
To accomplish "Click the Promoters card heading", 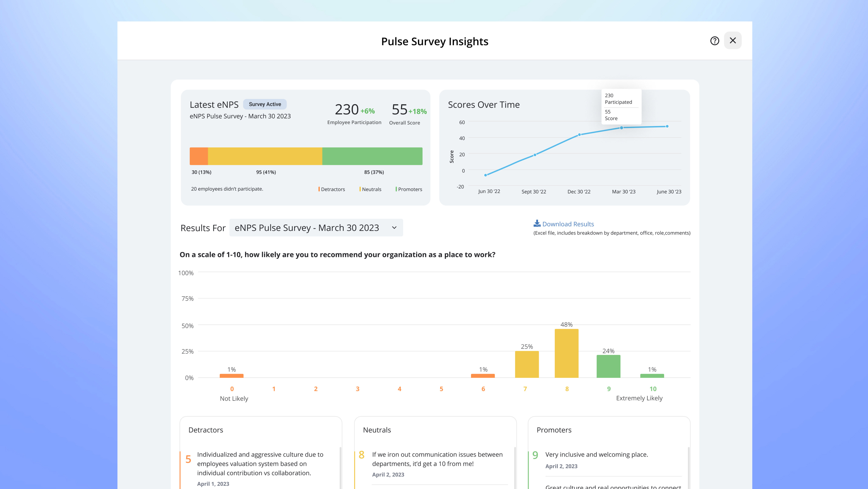I will coord(554,430).
